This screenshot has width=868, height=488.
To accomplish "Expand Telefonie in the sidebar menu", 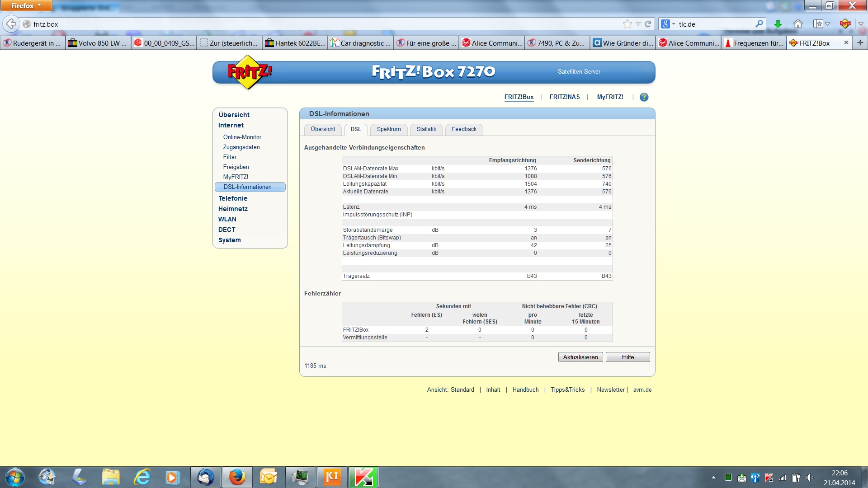I will click(x=233, y=198).
